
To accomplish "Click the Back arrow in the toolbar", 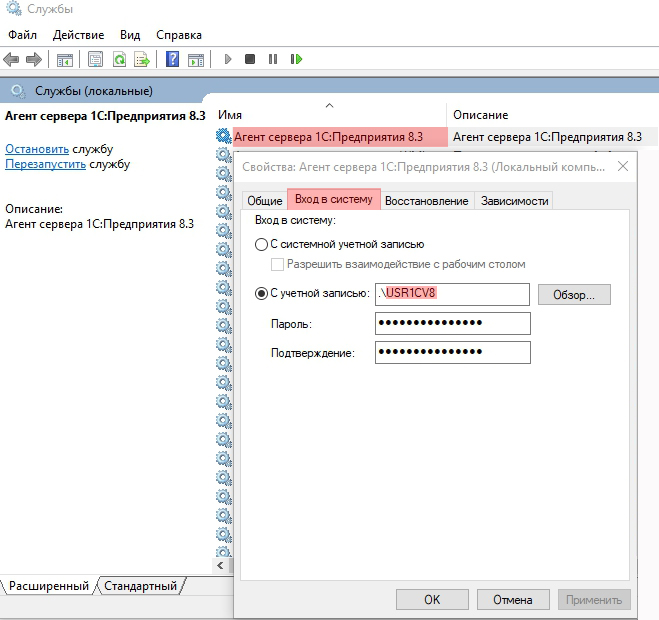I will coord(11,59).
